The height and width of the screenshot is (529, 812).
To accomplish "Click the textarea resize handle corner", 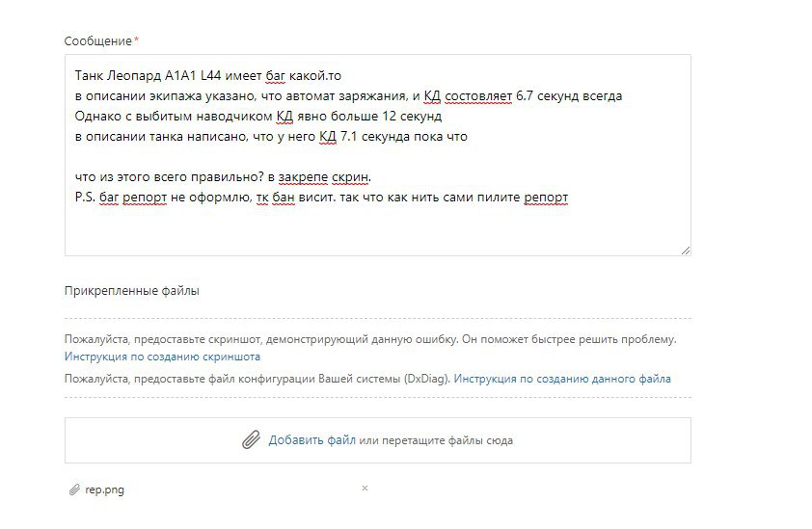I will pos(686,251).
